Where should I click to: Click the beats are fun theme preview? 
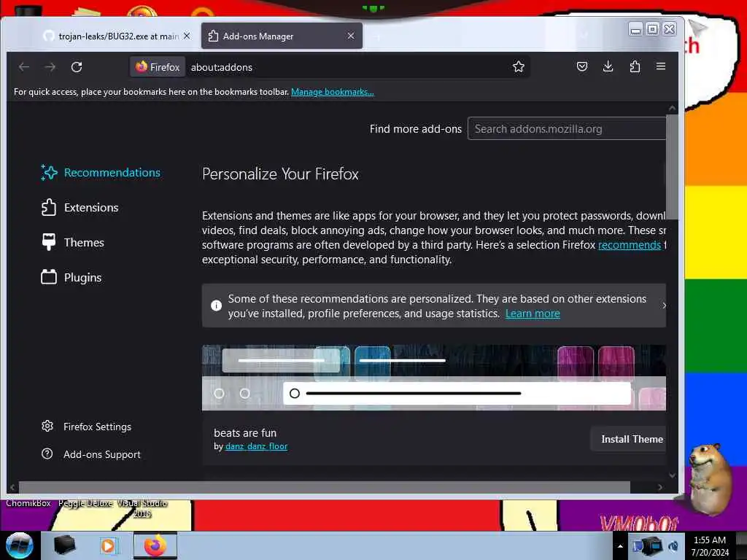(x=434, y=377)
